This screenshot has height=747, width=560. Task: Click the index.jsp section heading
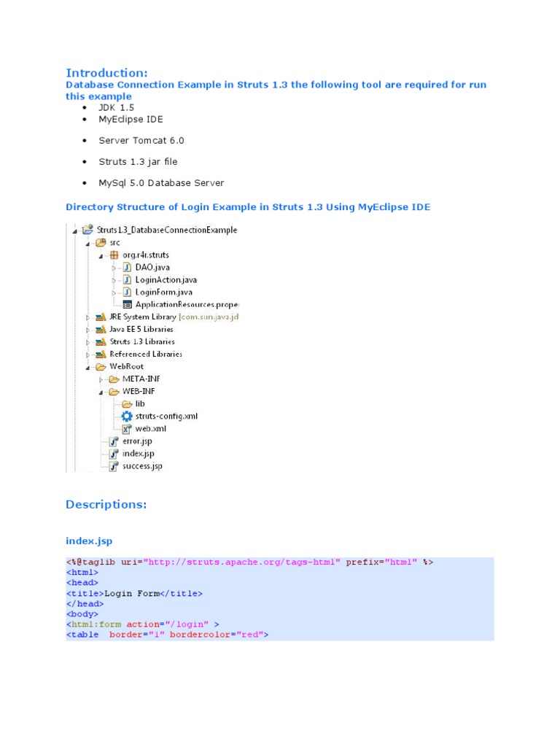click(89, 541)
